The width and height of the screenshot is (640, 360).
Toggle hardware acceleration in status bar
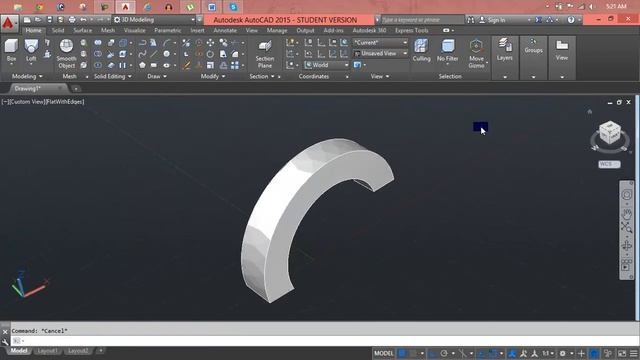595,353
